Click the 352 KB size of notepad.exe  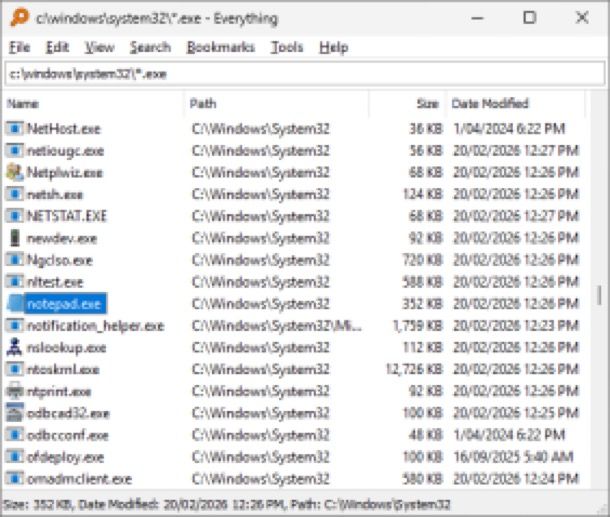422,303
